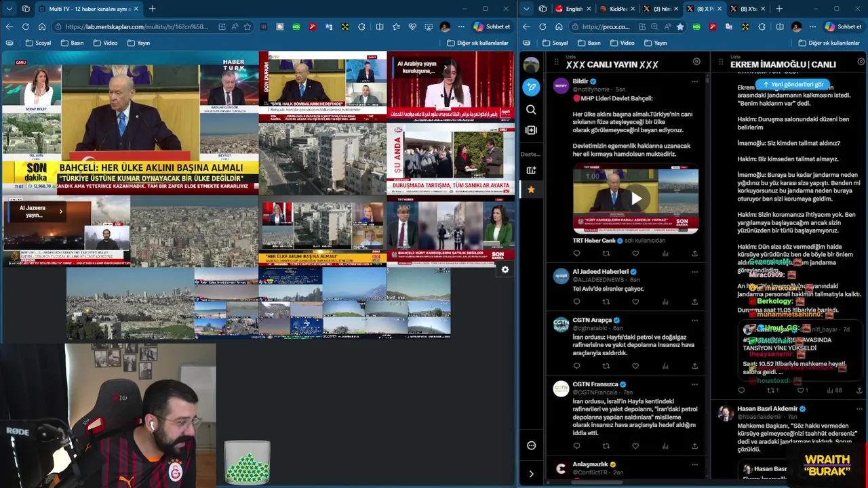This screenshot has height=488, width=868.
Task: Compose a new post in X Pro sidebar
Action: [531, 87]
